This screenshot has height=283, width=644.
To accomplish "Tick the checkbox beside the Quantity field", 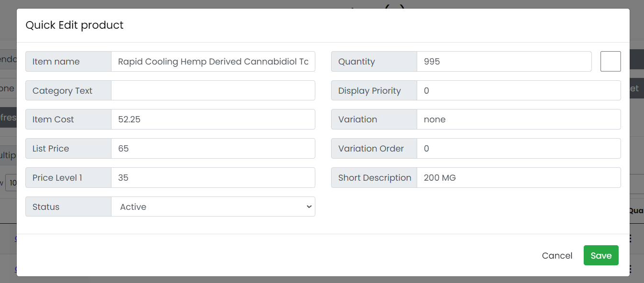I will point(611,62).
